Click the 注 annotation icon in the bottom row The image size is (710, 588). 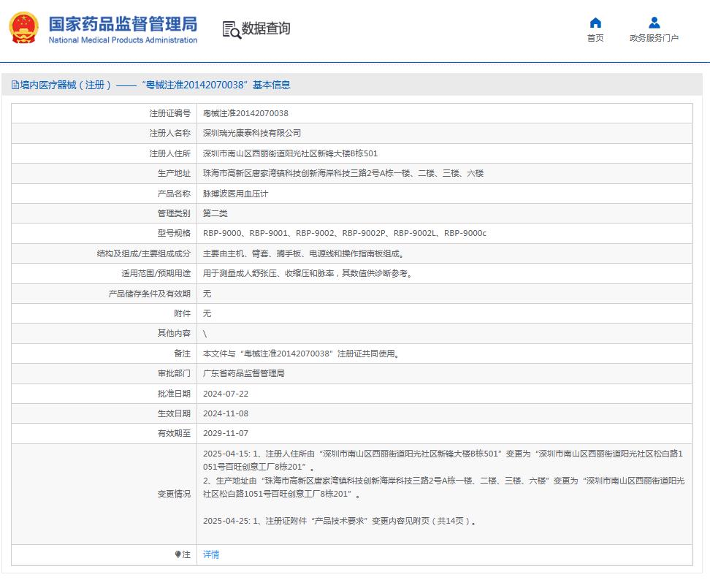pos(180,555)
